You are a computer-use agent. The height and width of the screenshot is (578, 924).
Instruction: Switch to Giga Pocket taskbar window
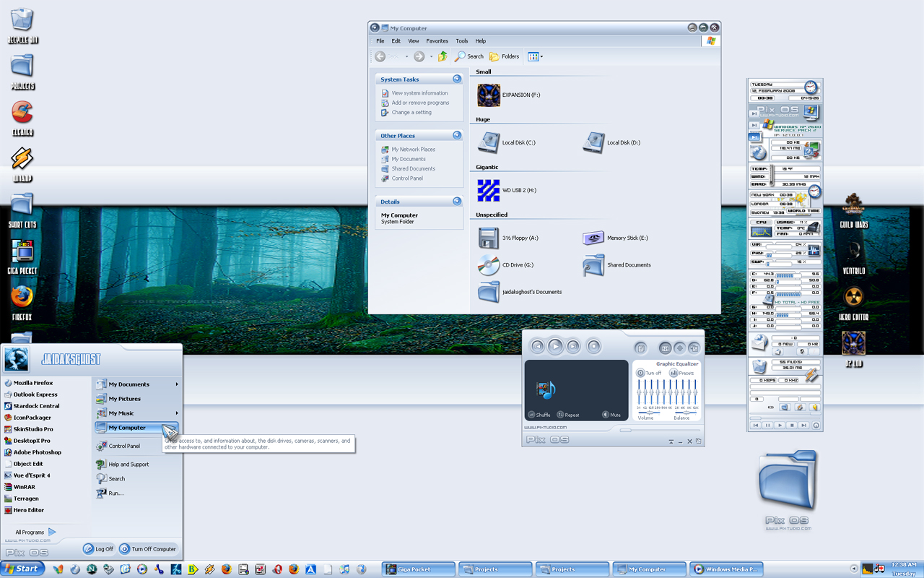click(419, 569)
